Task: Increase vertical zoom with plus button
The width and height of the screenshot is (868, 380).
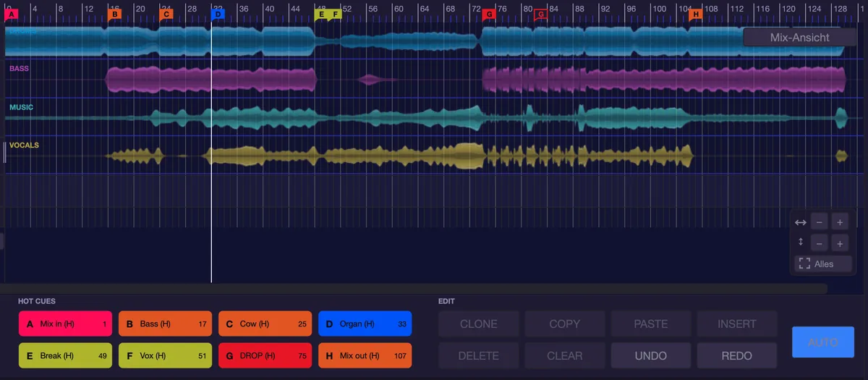Action: (840, 243)
